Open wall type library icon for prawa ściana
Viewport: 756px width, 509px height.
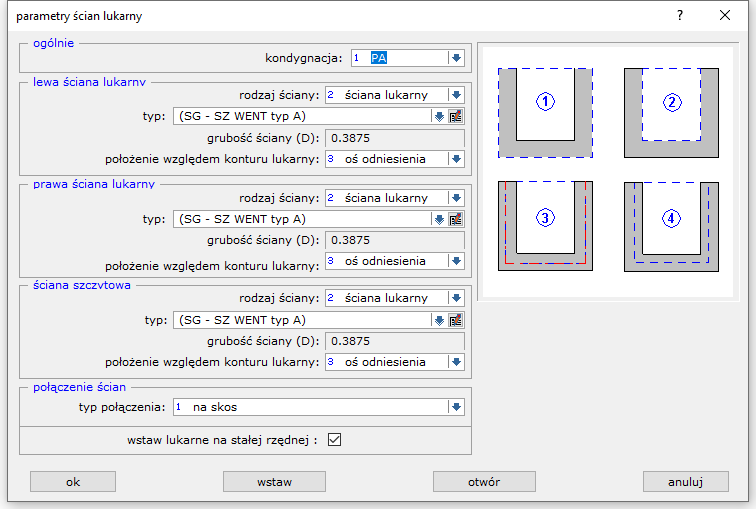[x=455, y=219]
